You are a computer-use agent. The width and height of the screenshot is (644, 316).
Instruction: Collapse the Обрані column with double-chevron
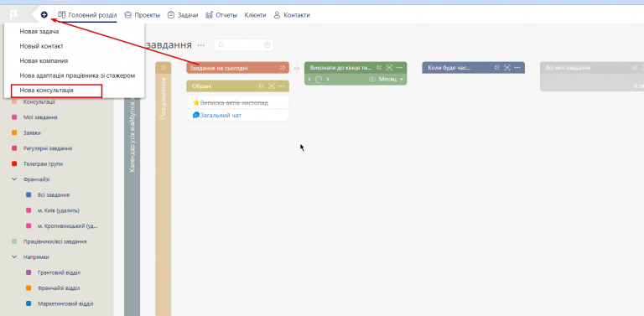(261, 85)
